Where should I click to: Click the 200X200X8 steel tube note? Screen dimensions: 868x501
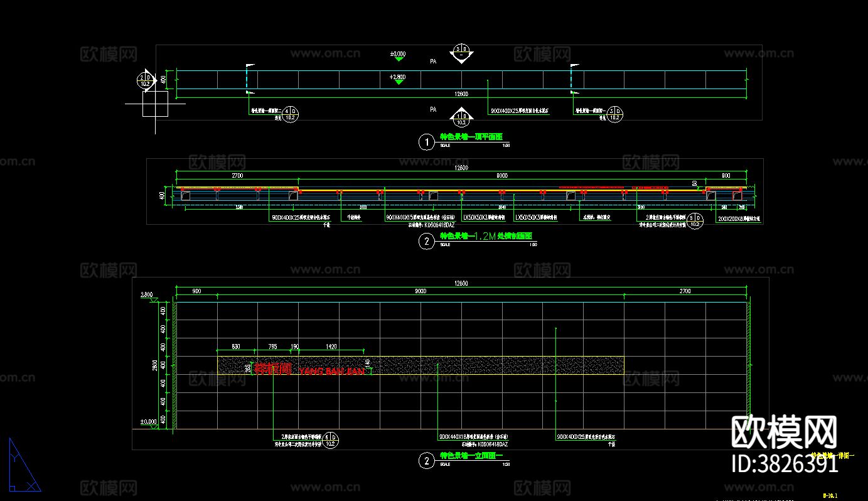click(x=739, y=220)
